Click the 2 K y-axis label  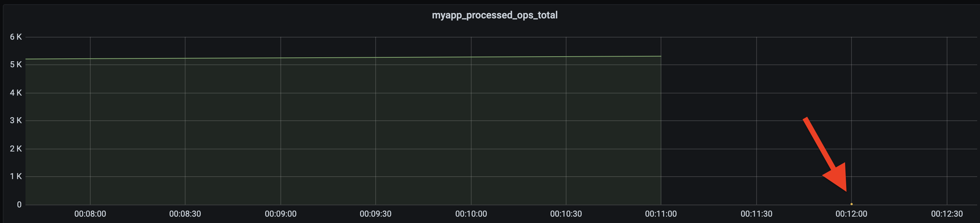[x=16, y=149]
